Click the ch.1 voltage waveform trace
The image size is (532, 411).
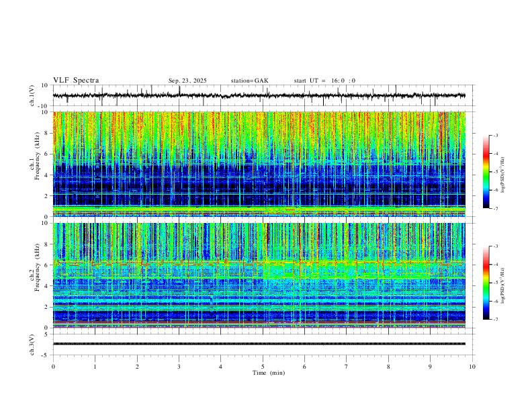coord(259,95)
